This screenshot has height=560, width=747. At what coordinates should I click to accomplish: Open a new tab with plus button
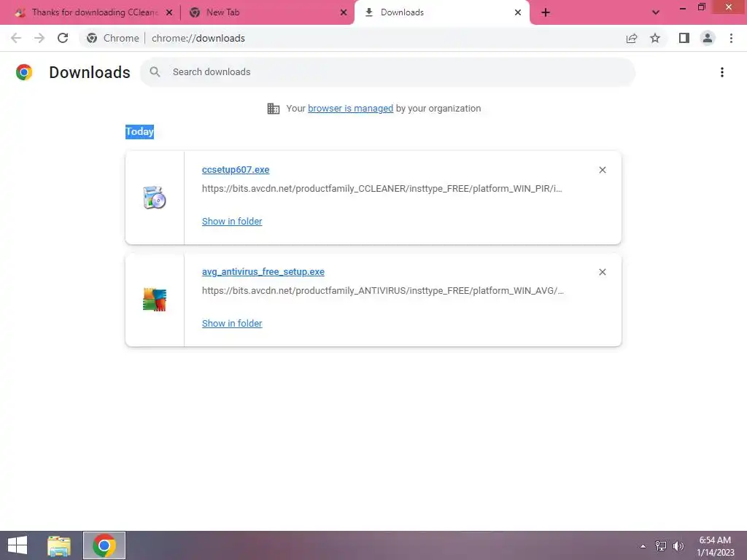546,12
